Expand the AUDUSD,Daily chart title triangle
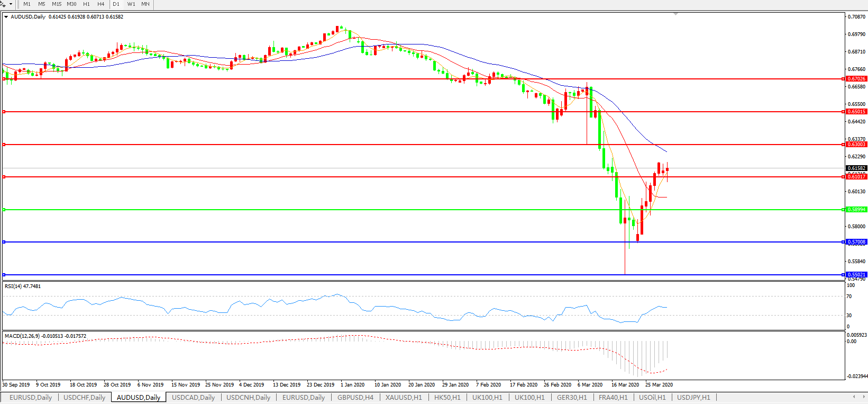This screenshot has width=868, height=404. point(6,17)
